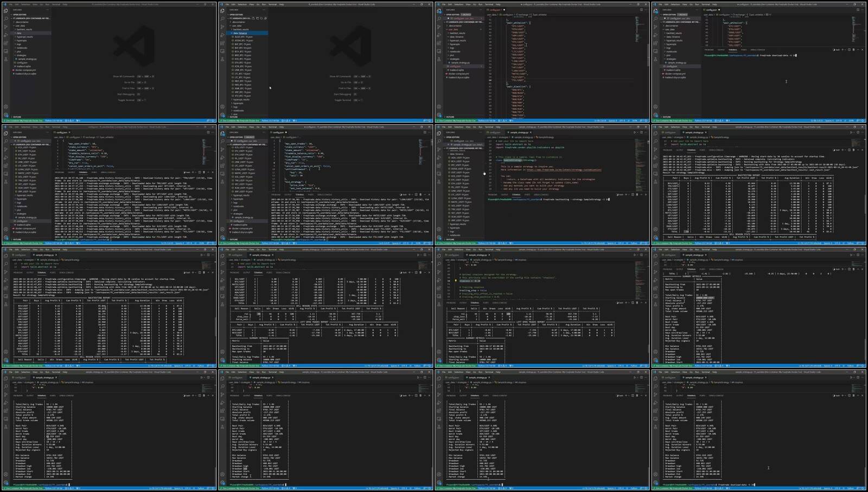Open Source Control in the top-left window
Screen dimensions: 868x492
pos(6,27)
